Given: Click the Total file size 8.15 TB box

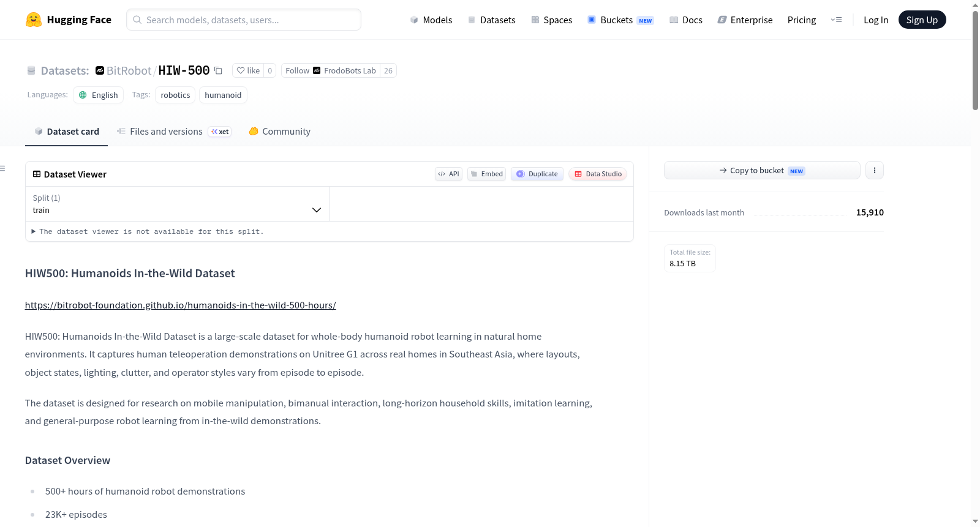Looking at the screenshot, I should click(690, 258).
